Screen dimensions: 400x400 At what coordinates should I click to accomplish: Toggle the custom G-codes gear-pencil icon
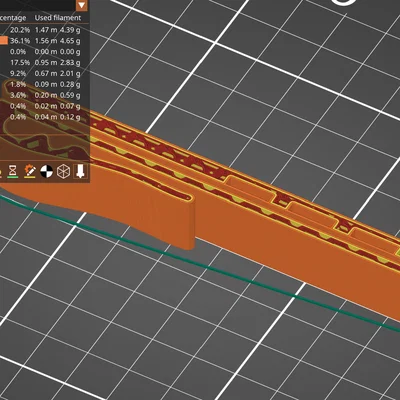pos(30,171)
